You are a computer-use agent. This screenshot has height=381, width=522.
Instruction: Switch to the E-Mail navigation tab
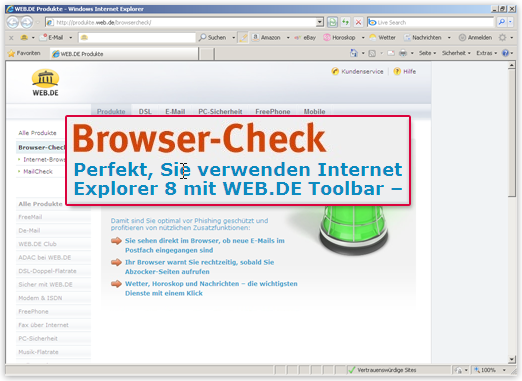point(175,111)
